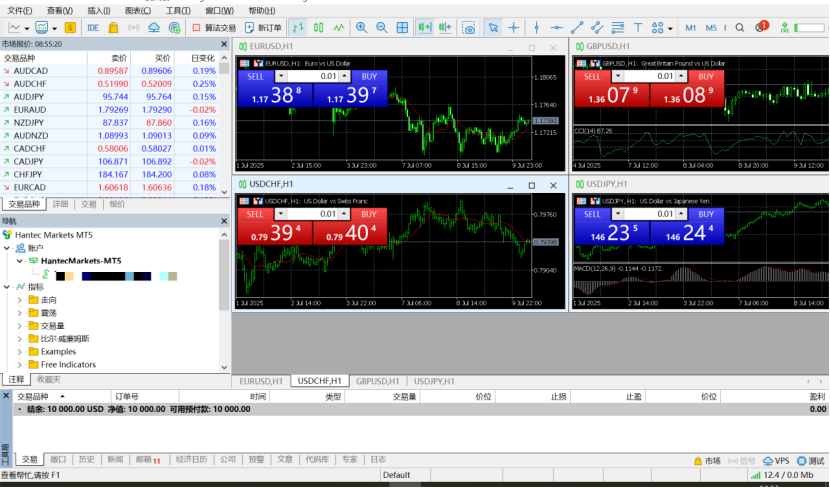Click the yellow dollar Market Watch icon

click(x=70, y=28)
